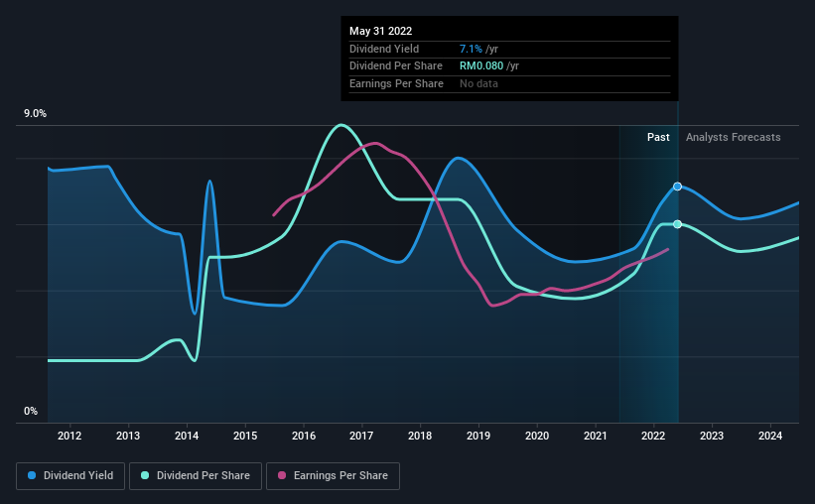The image size is (815, 504).
Task: Toggle the Earnings Per Share legend button
Action: [x=334, y=476]
